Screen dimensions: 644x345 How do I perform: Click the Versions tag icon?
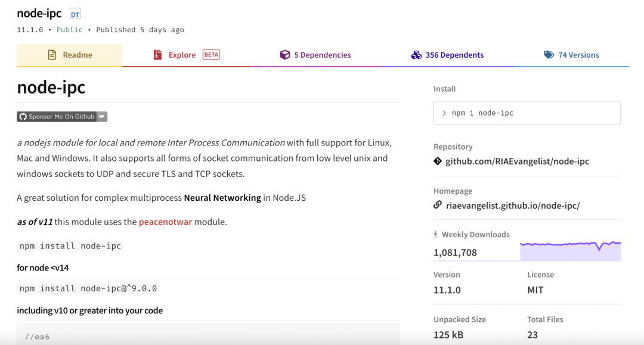pos(549,54)
